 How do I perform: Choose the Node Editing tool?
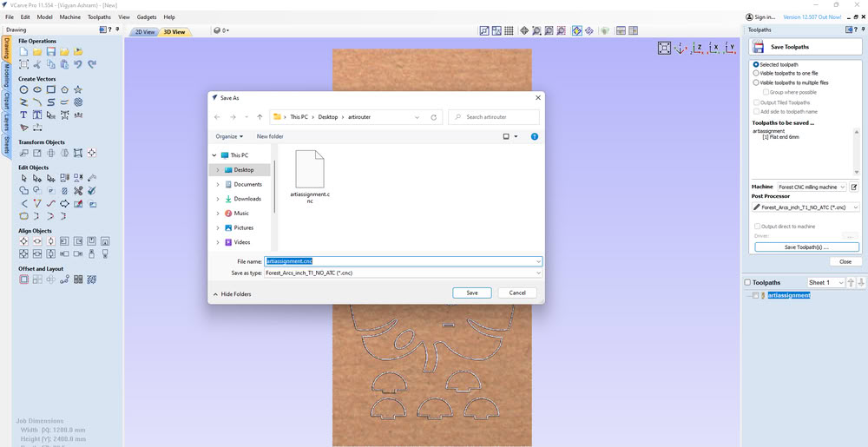pyautogui.click(x=37, y=178)
